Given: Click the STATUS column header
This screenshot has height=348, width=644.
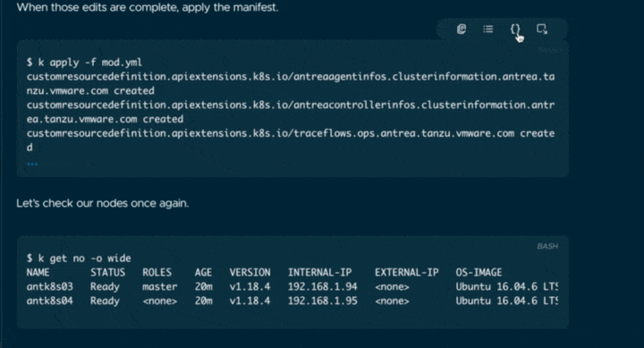Looking at the screenshot, I should (107, 273).
